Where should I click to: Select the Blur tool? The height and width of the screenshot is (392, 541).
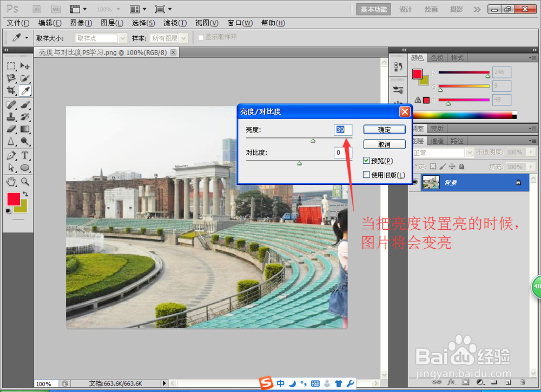click(11, 141)
